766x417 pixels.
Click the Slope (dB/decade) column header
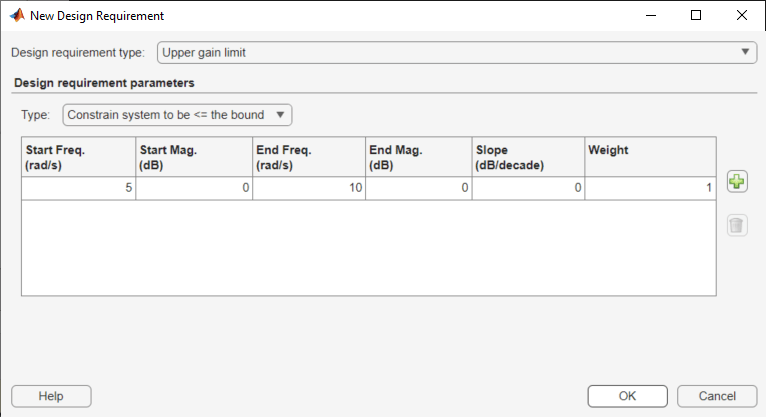pos(528,157)
